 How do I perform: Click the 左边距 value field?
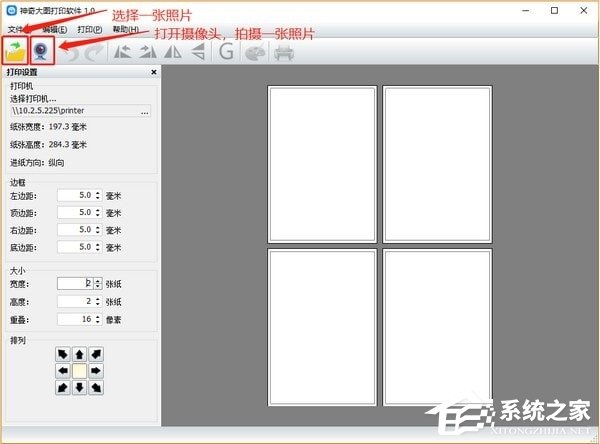tap(75, 195)
